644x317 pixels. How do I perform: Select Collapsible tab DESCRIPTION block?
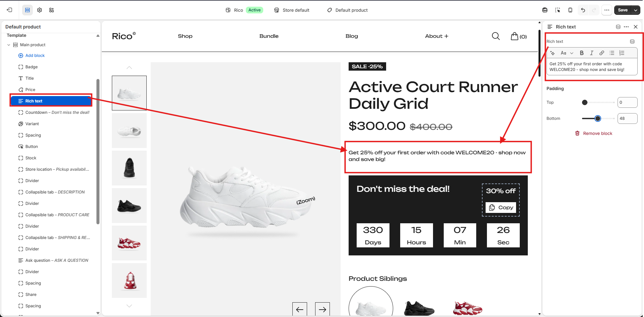51,192
